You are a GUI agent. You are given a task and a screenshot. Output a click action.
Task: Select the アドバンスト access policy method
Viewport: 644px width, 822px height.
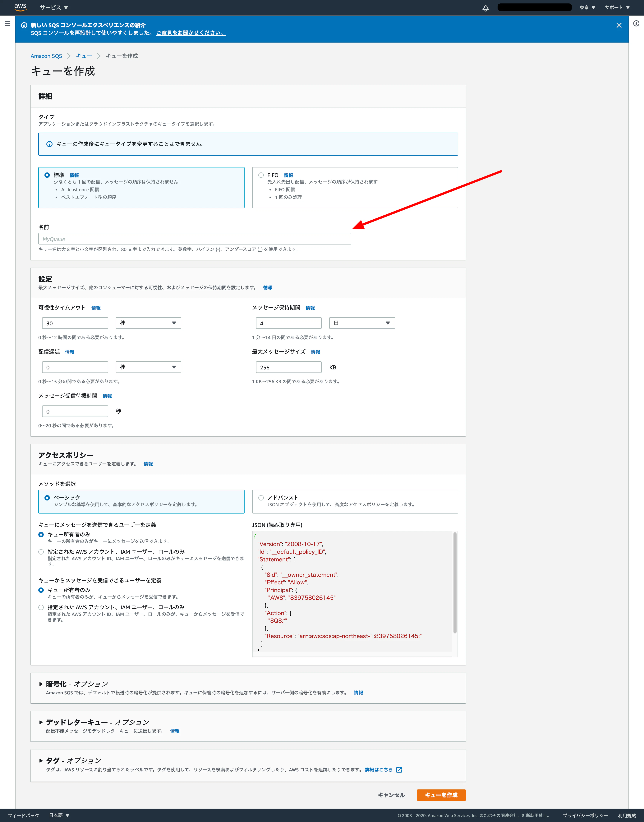pyautogui.click(x=261, y=497)
